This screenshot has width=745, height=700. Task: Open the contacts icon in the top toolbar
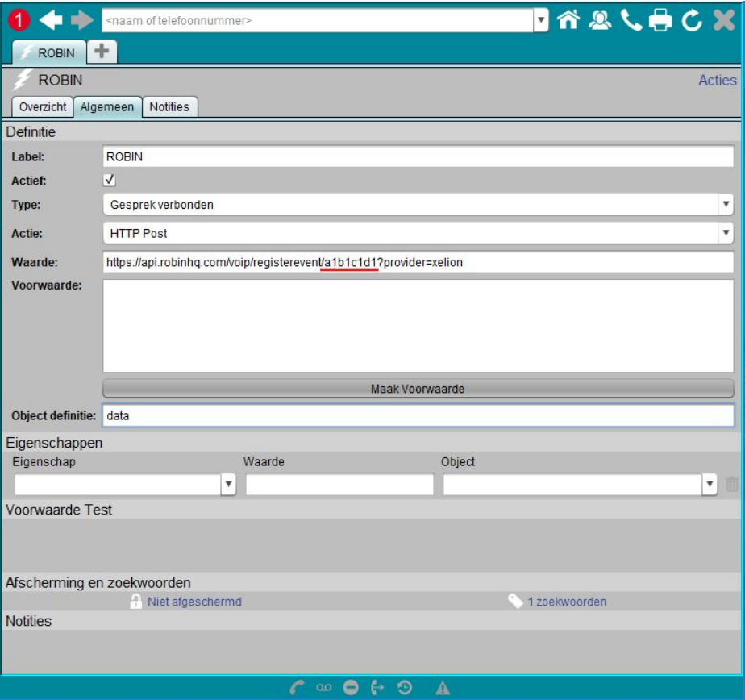pyautogui.click(x=600, y=19)
